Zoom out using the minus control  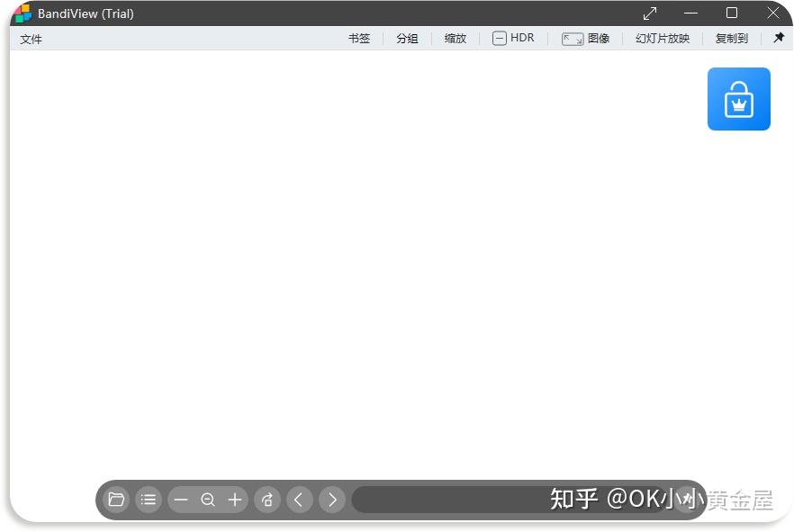pos(181,500)
